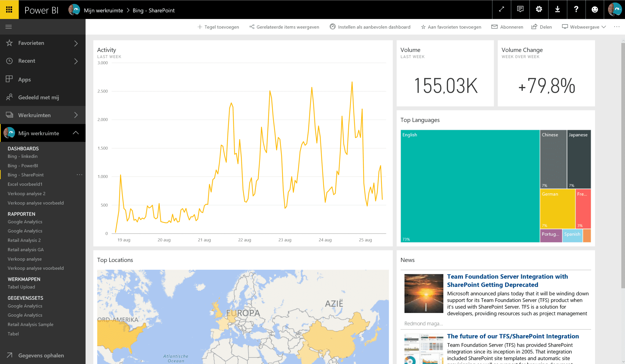This screenshot has width=625, height=364.
Task: Click Aan favorieten toevoegen
Action: tap(451, 27)
